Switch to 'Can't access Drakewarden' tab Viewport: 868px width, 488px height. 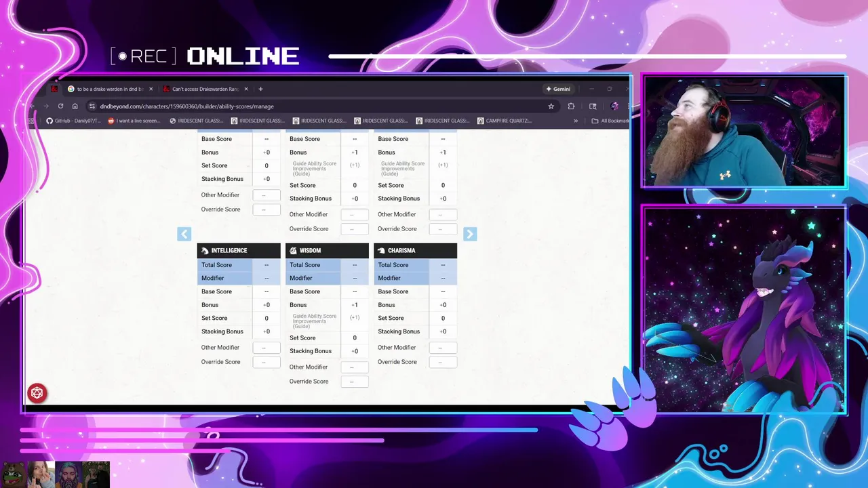pos(205,89)
